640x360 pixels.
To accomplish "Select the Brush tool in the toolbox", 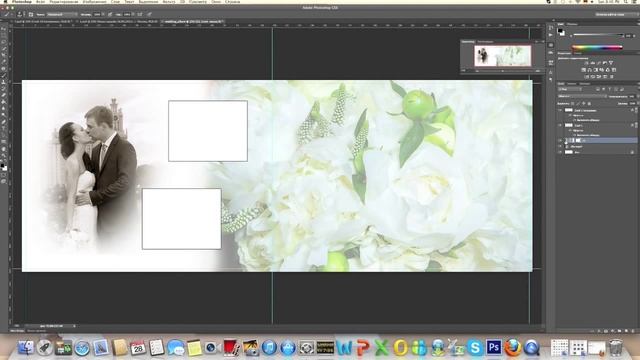I will coord(4,75).
